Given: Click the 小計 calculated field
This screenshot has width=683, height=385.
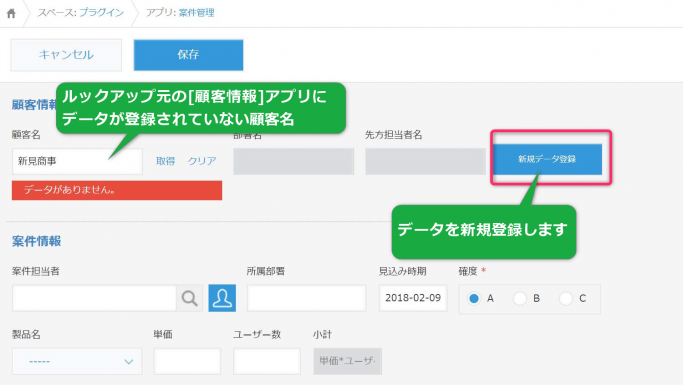Looking at the screenshot, I should click(348, 361).
